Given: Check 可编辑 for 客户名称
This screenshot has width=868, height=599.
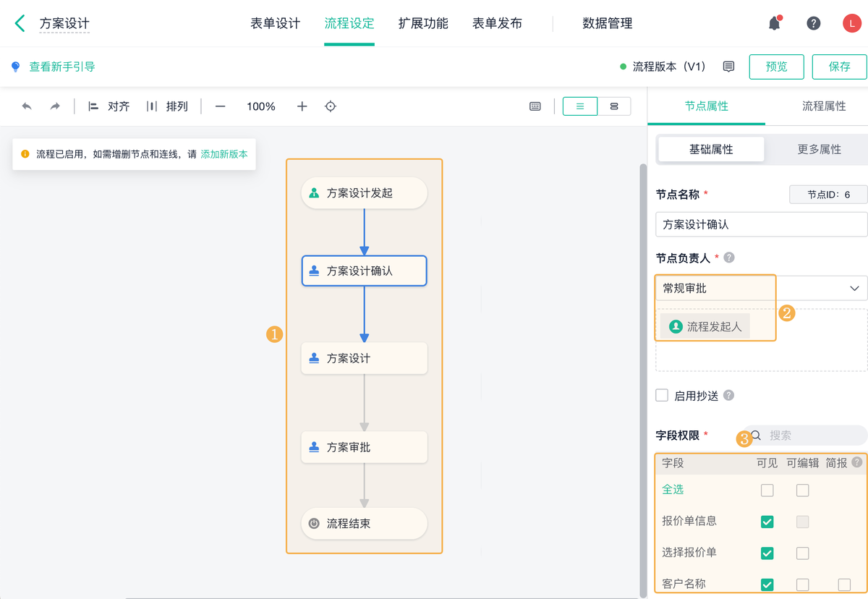Looking at the screenshot, I should tap(802, 585).
